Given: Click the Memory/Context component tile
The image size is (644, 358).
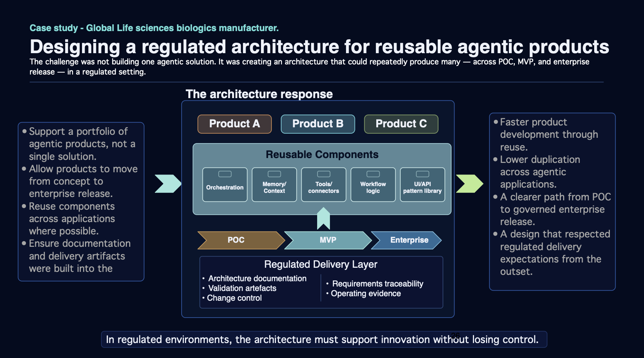Looking at the screenshot, I should tap(274, 185).
